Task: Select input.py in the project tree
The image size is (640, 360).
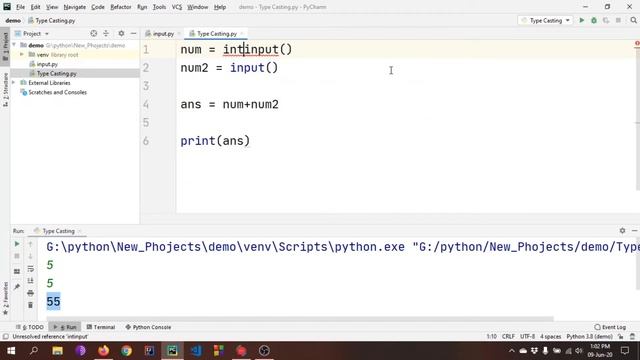Action: [47, 64]
